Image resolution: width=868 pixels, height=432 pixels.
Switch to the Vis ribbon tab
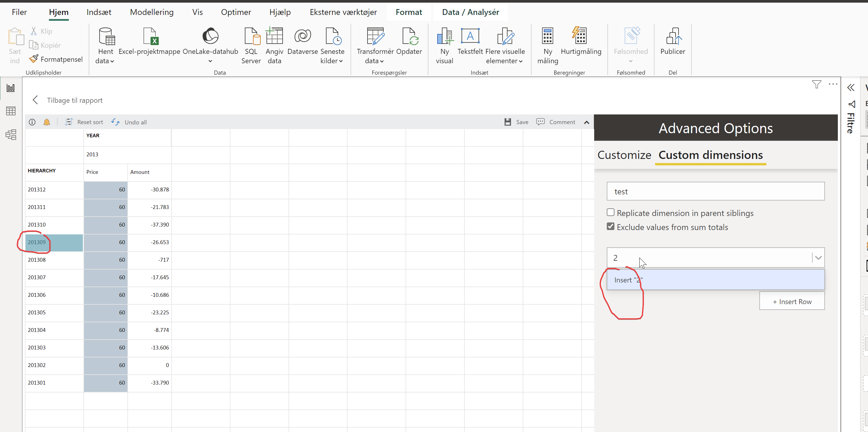[197, 12]
